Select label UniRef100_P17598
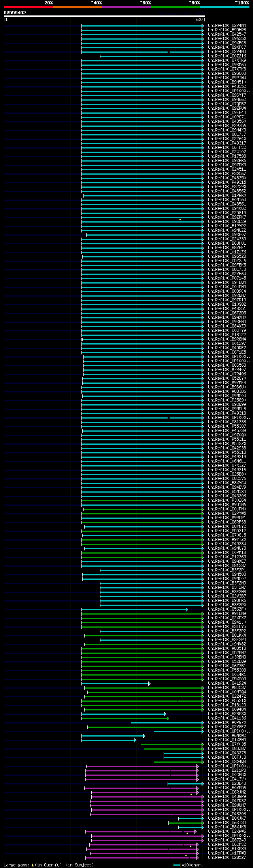This screenshot has height=868, width=253. [227, 156]
